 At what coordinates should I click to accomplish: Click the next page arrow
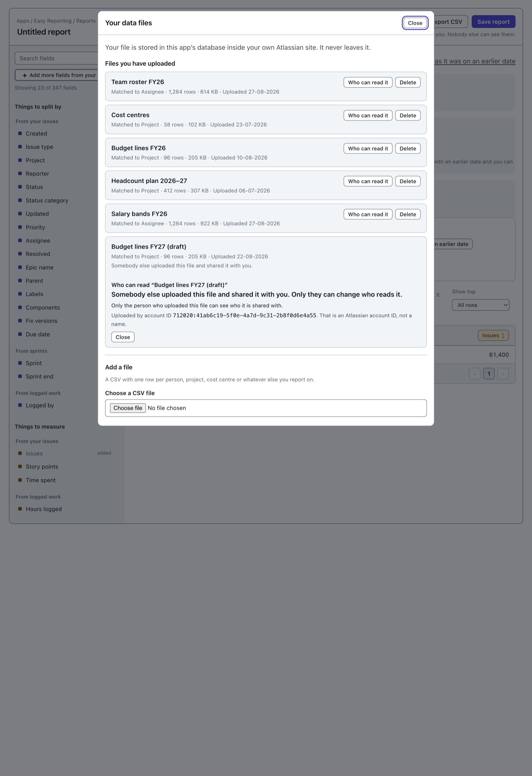[x=503, y=374]
